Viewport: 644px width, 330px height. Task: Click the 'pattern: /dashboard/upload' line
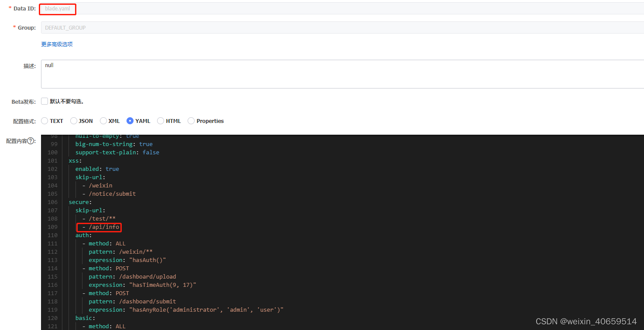(x=132, y=276)
